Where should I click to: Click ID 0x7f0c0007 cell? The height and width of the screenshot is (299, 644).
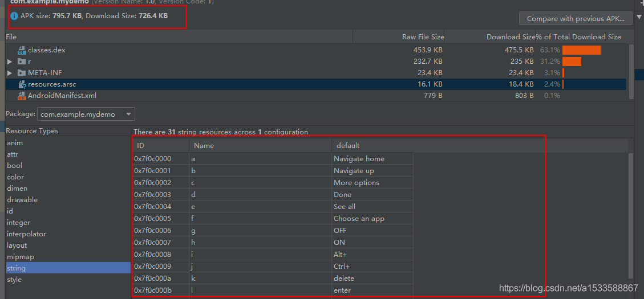click(x=161, y=243)
